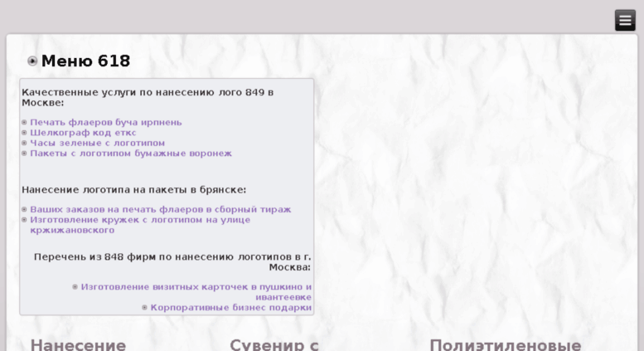This screenshot has height=351, width=644.
Task: Open link Печать флаеров буча ирпнень
Action: click(x=106, y=123)
